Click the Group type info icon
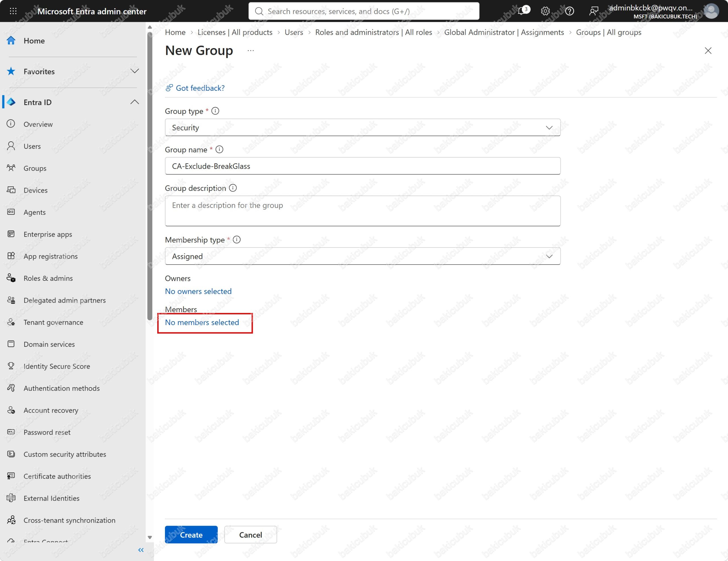728x561 pixels. point(215,111)
